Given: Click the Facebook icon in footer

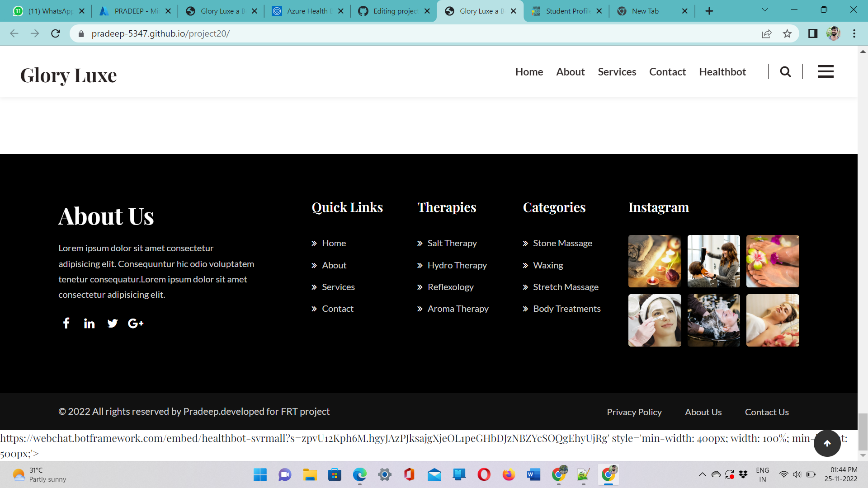Looking at the screenshot, I should pos(66,323).
